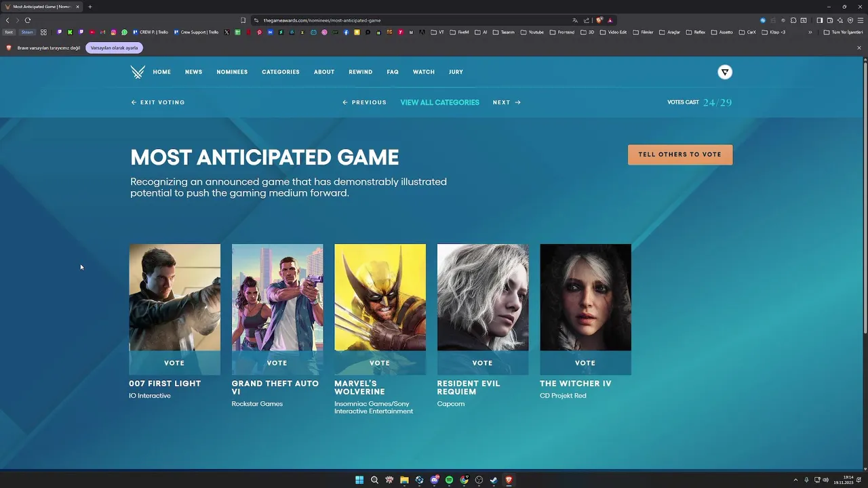Open YouTube bookmark icon
This screenshot has width=868, height=488.
coord(92,32)
